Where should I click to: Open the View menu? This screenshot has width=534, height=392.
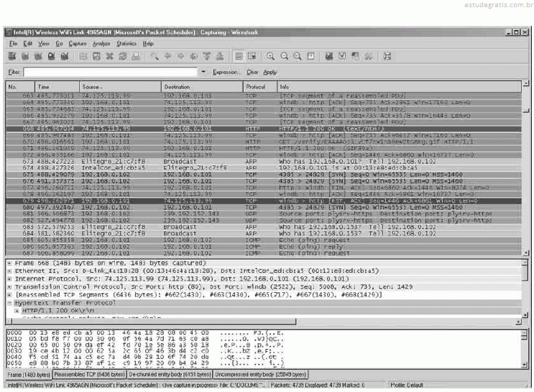(44, 44)
